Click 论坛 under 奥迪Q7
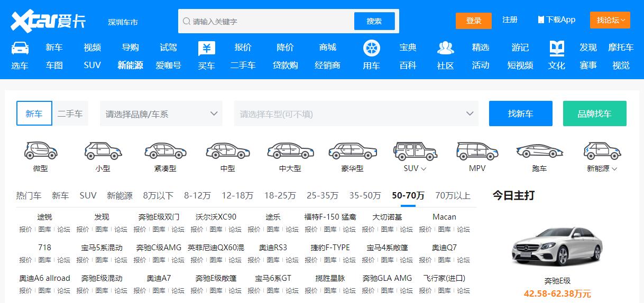644x303 pixels. pyautogui.click(x=463, y=260)
